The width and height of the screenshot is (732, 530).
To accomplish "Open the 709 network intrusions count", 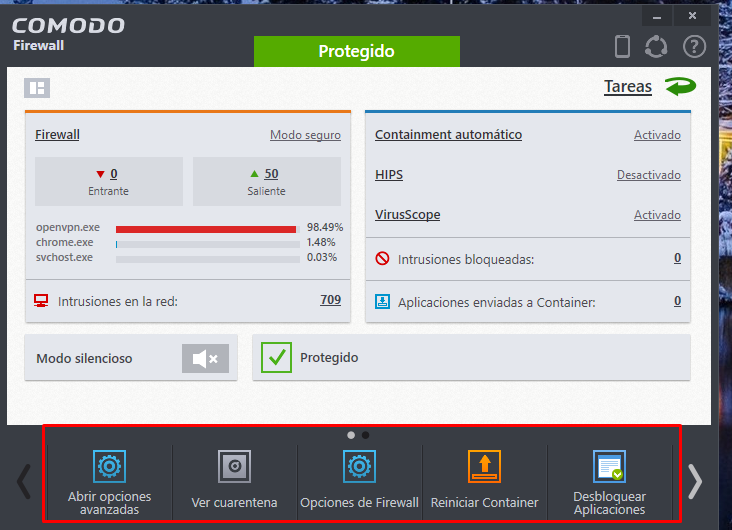I will pyautogui.click(x=331, y=300).
